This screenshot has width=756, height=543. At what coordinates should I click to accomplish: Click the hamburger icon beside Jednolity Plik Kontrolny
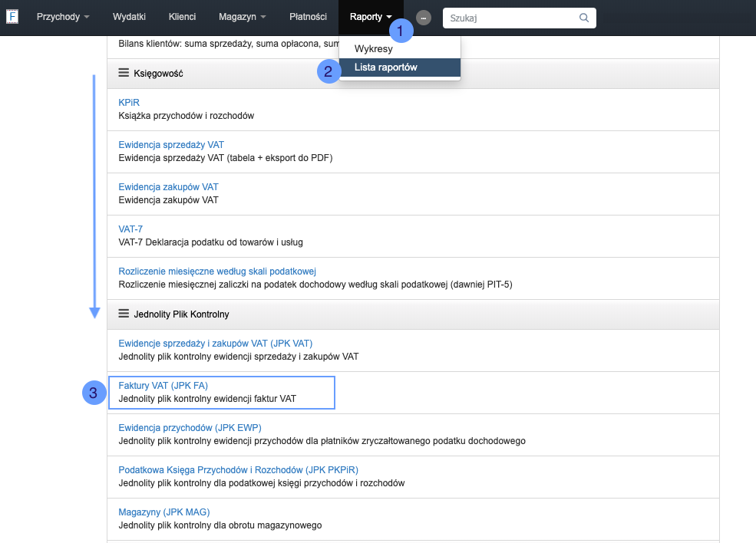pyautogui.click(x=124, y=314)
